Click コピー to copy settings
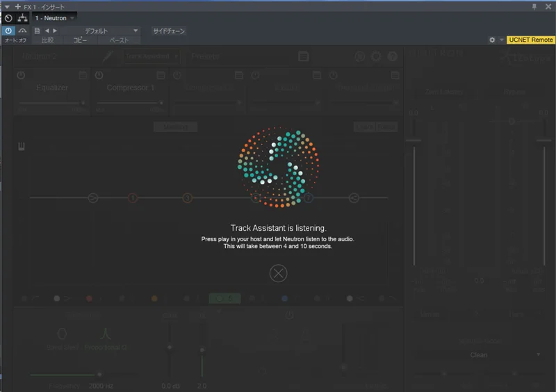 pos(81,40)
